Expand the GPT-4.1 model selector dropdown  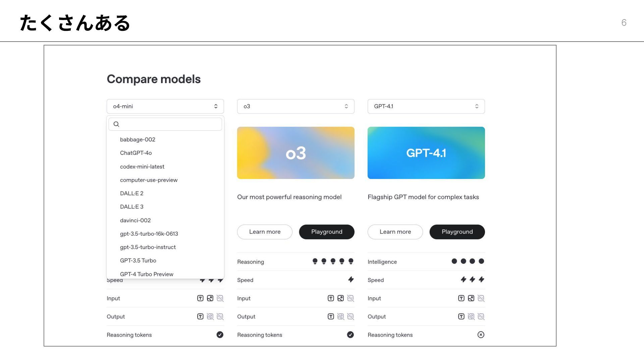pos(426,106)
